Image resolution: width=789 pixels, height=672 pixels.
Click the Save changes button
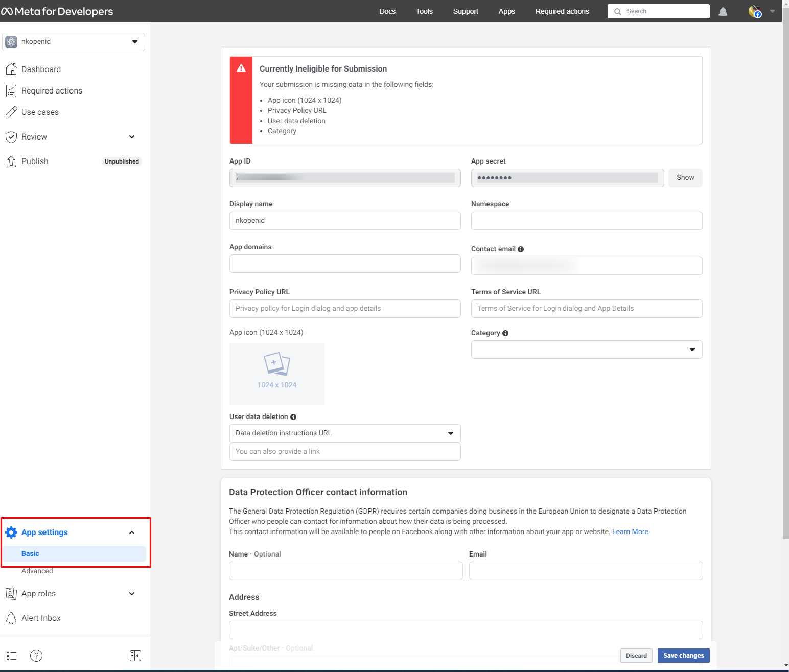(x=683, y=656)
